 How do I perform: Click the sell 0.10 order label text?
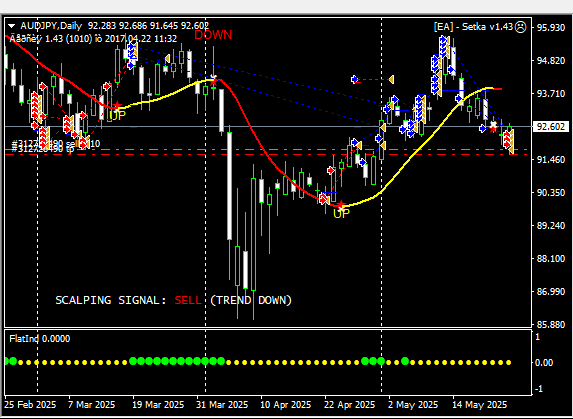(x=83, y=144)
